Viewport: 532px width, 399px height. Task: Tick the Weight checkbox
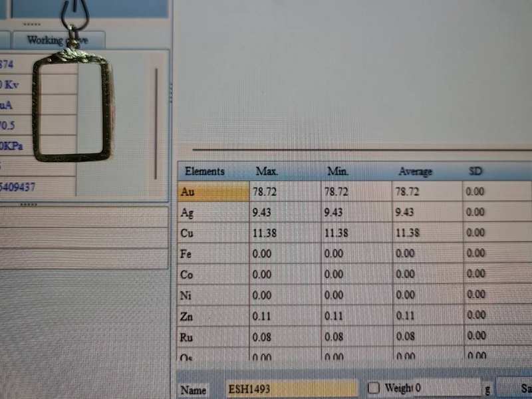click(374, 388)
